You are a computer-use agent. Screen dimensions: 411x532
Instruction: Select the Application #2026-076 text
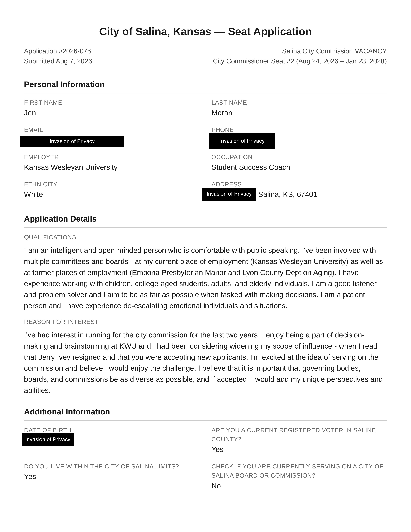pos(58,51)
